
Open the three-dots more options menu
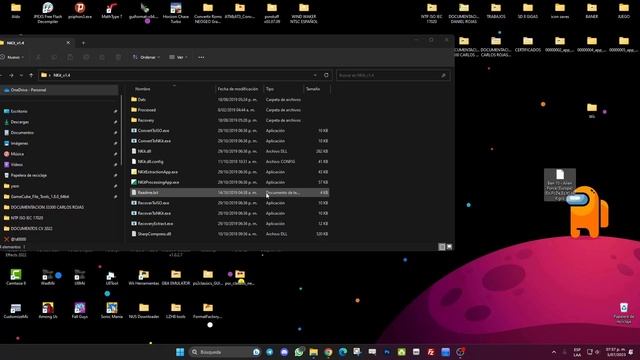201,58
